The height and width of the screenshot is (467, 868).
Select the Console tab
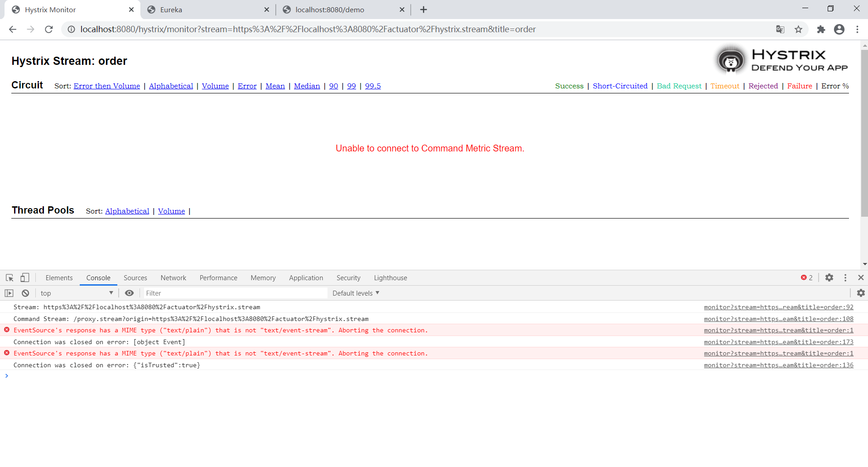pyautogui.click(x=98, y=278)
